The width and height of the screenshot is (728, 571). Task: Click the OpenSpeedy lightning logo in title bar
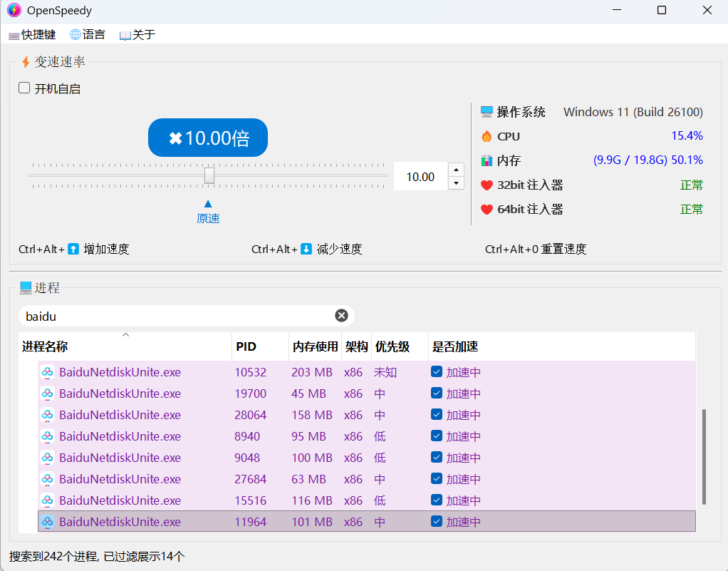tap(14, 11)
